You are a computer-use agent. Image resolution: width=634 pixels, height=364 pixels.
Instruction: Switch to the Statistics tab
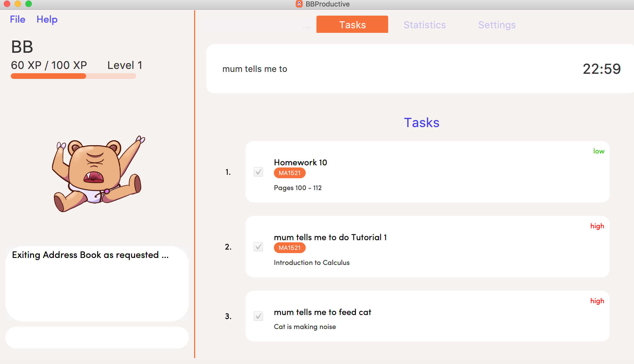click(x=425, y=25)
